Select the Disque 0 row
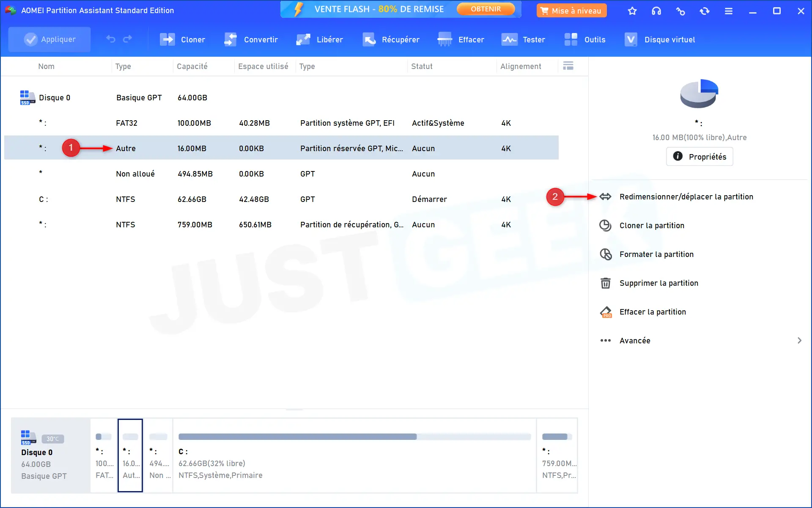 pos(281,98)
